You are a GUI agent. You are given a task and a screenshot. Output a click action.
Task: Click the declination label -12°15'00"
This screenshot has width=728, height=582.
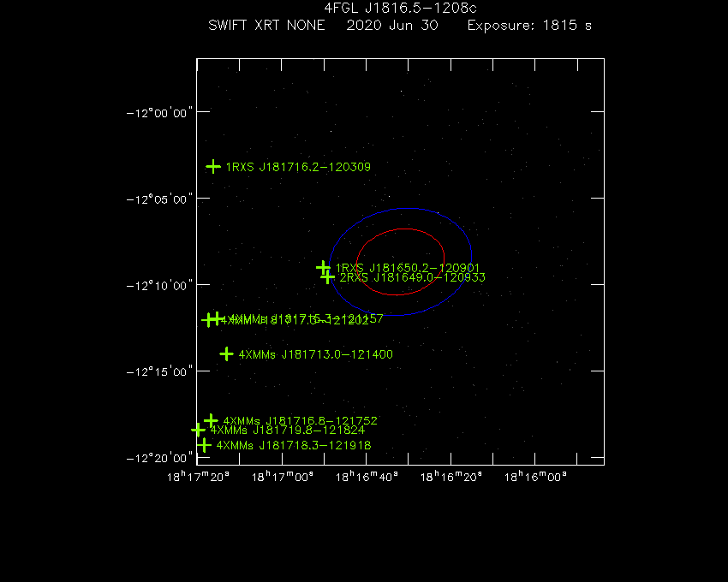(x=159, y=371)
